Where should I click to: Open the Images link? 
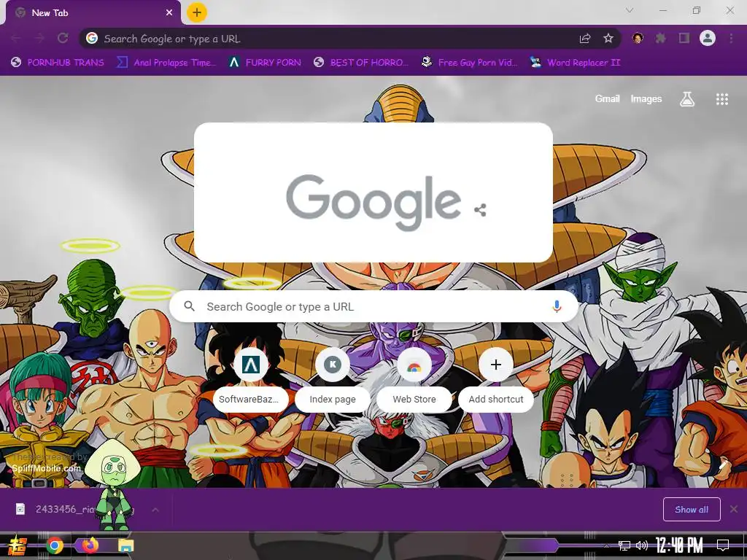point(646,98)
